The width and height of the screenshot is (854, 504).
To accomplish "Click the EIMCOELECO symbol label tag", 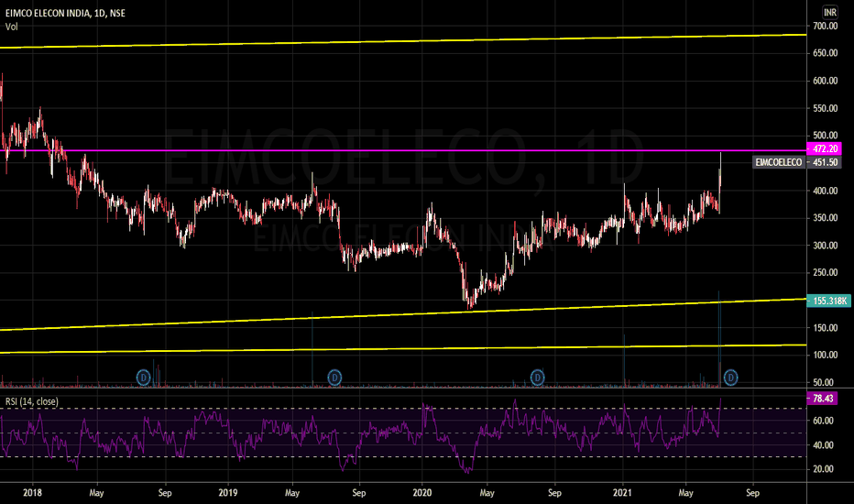I will 779,162.
